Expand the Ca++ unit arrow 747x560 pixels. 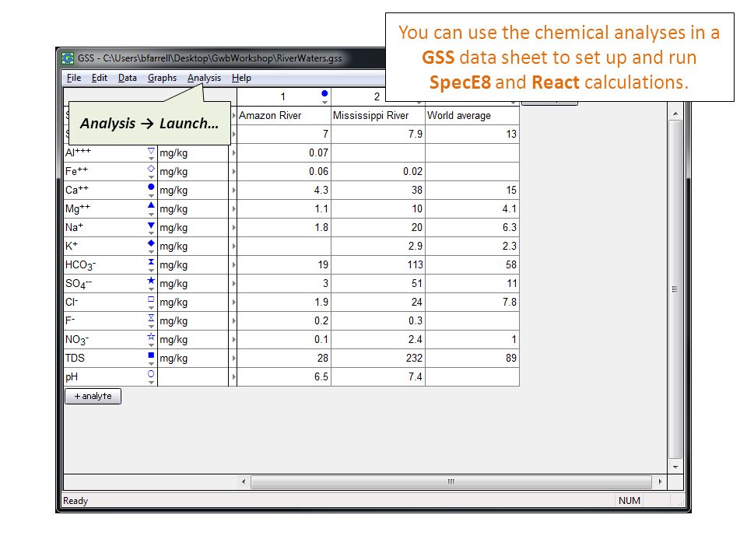click(x=233, y=190)
